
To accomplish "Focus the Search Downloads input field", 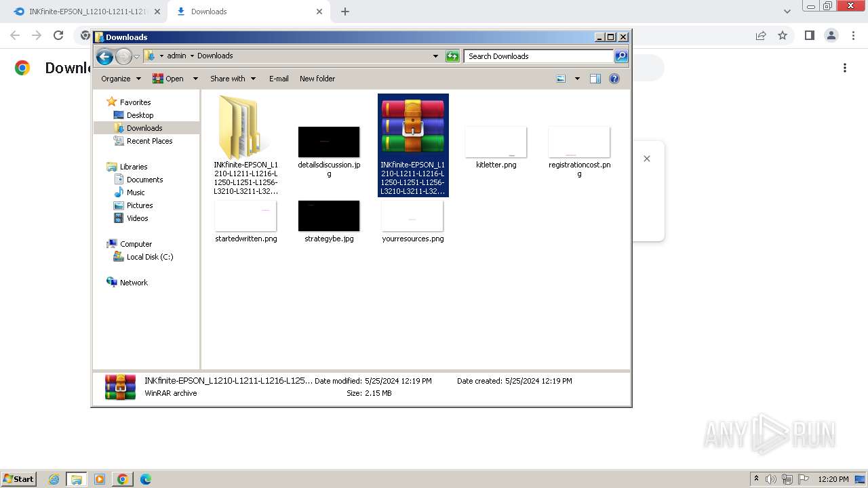I will coord(539,56).
